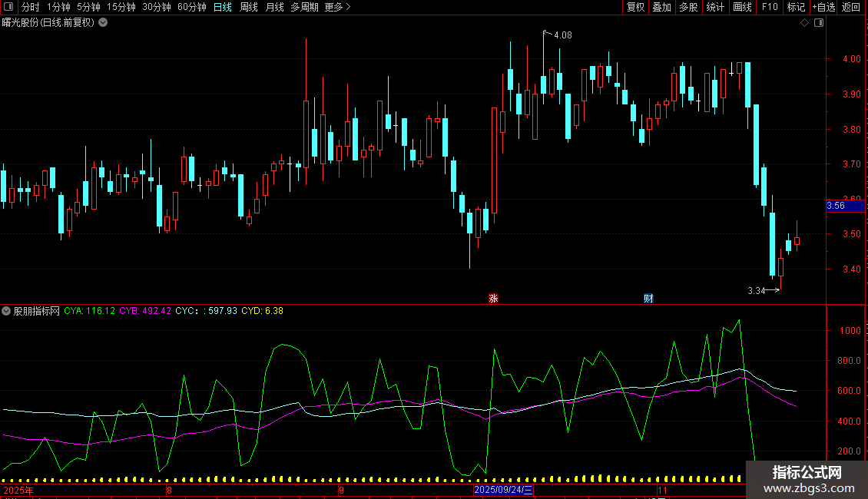Toggle the panel icon at top-left corner
The image size is (868, 499).
pyautogui.click(x=8, y=7)
